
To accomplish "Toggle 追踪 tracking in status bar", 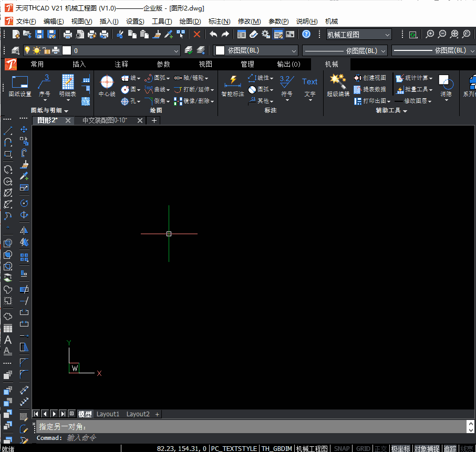I will click(x=450, y=448).
